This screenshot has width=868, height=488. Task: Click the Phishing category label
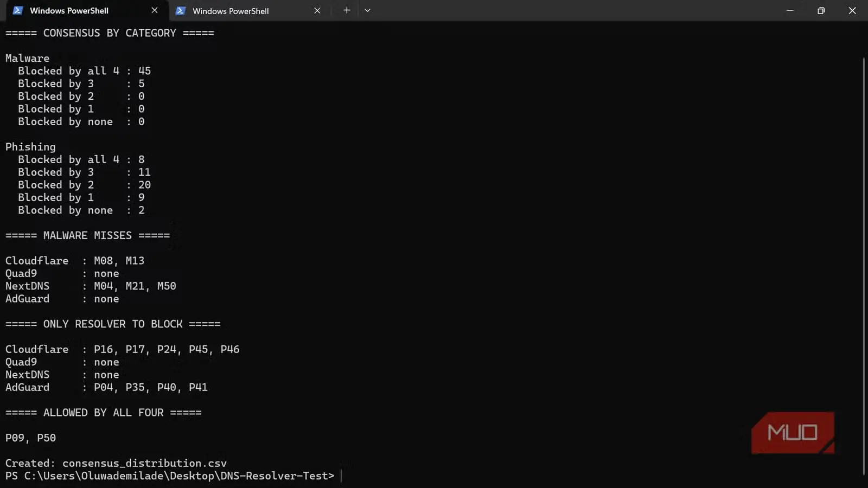(x=30, y=147)
